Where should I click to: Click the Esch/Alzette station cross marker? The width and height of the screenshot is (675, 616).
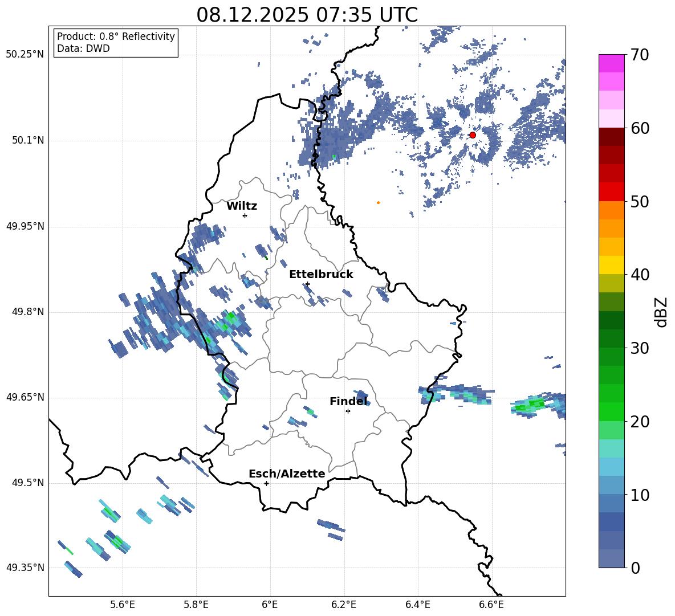(266, 483)
